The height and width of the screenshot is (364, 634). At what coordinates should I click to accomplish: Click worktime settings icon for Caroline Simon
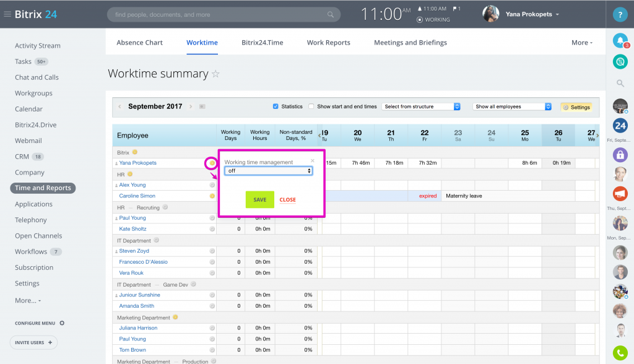212,196
